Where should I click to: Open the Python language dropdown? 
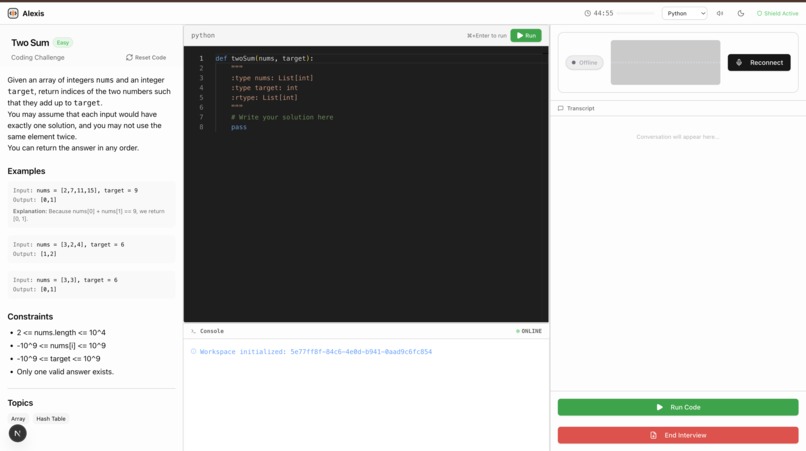pyautogui.click(x=685, y=13)
